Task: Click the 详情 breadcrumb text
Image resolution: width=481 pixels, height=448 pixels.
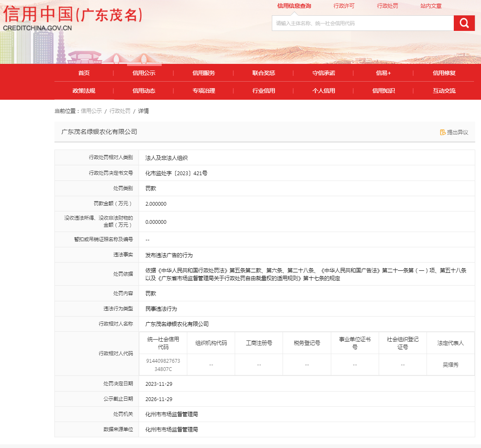Action: coord(143,111)
